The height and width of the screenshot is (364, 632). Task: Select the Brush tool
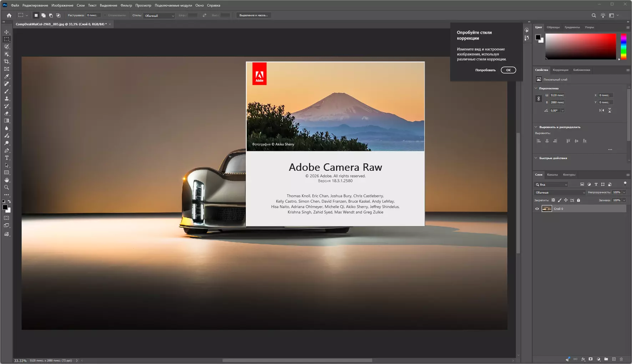[6, 91]
